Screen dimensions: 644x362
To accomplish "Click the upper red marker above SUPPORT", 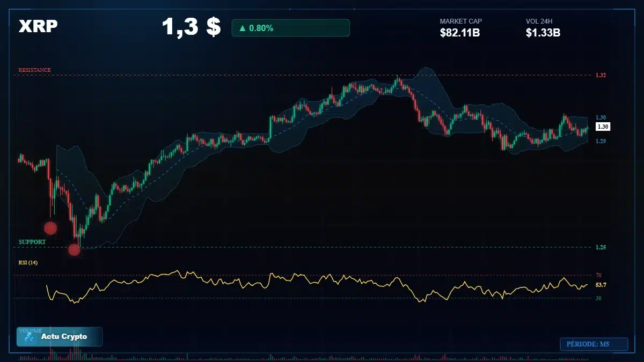I will (50, 228).
